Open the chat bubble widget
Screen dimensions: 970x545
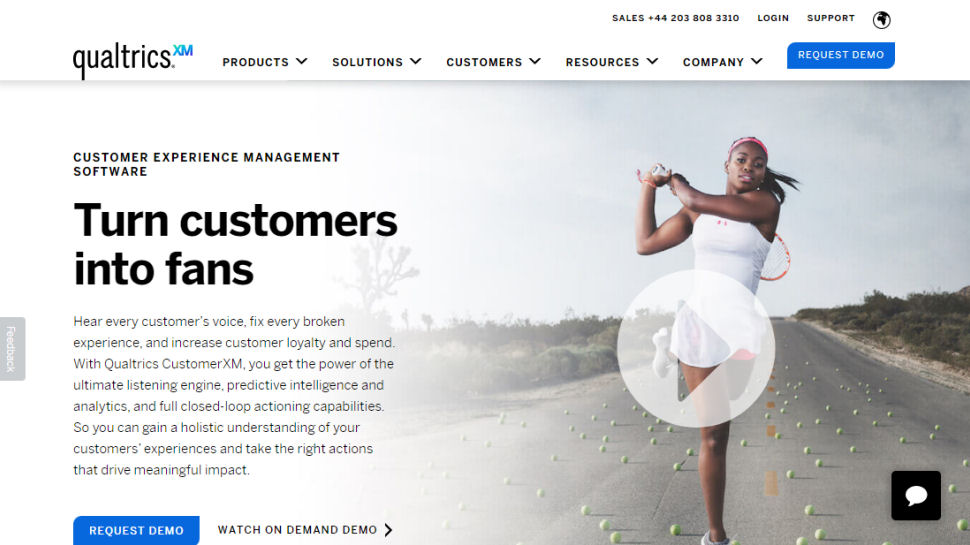click(916, 496)
